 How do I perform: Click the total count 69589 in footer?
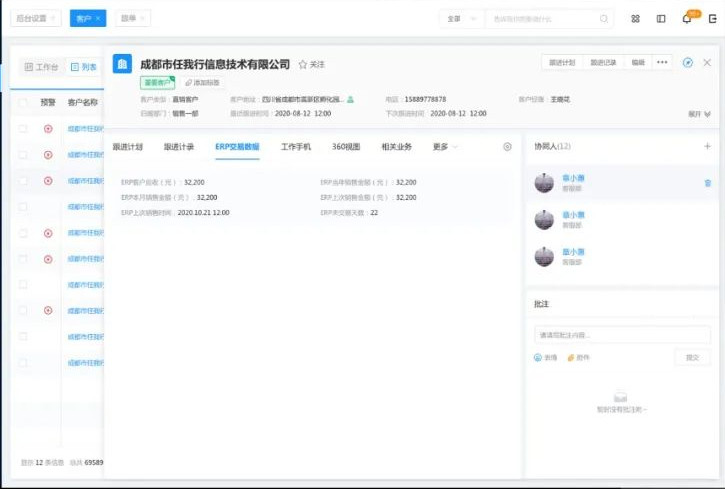coord(94,462)
